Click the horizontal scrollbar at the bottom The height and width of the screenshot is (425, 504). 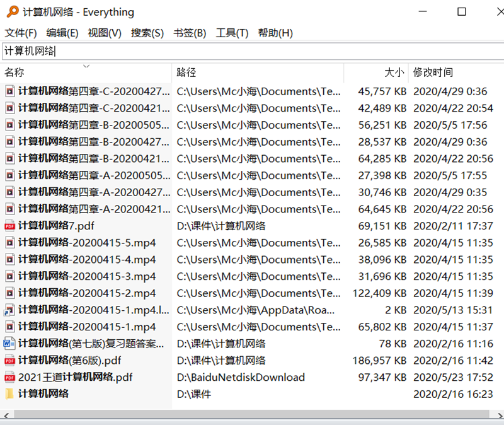[x=252, y=415]
